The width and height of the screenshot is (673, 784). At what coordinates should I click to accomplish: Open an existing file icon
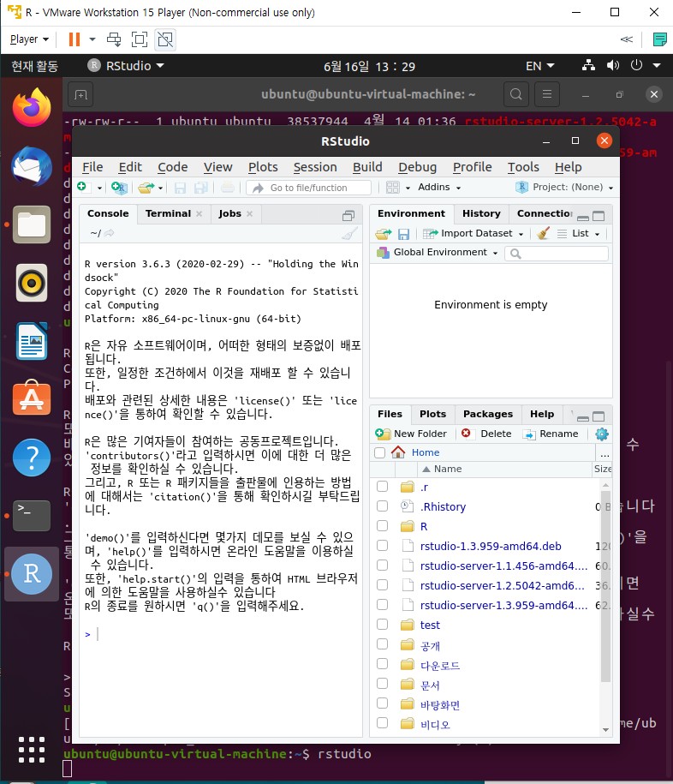(x=146, y=188)
